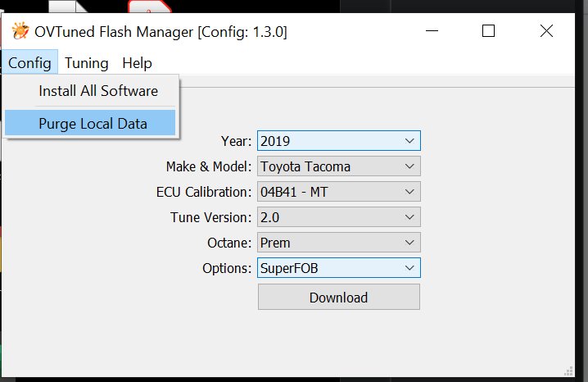Open the Make & Model combo box
The height and width of the screenshot is (382, 588).
pyautogui.click(x=338, y=166)
